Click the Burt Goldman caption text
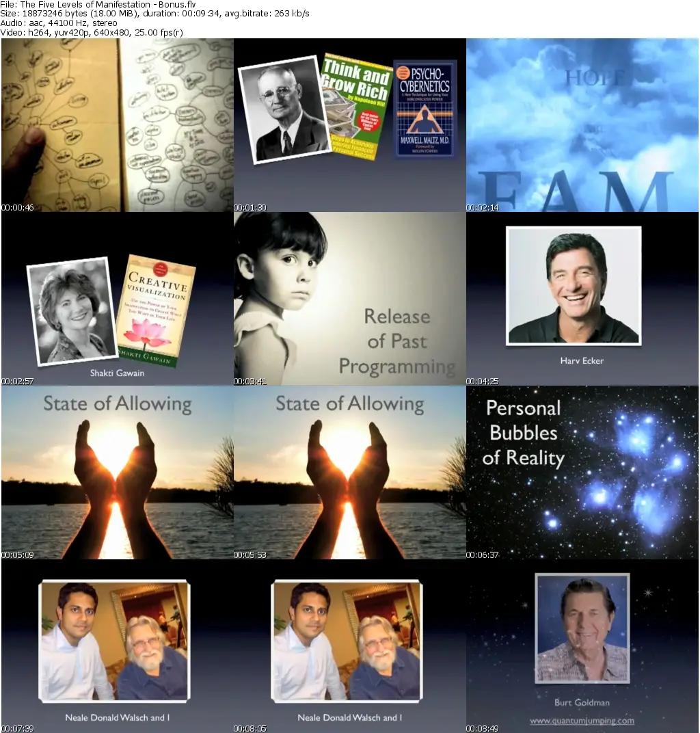Image resolution: width=700 pixels, height=733 pixels. point(582,703)
